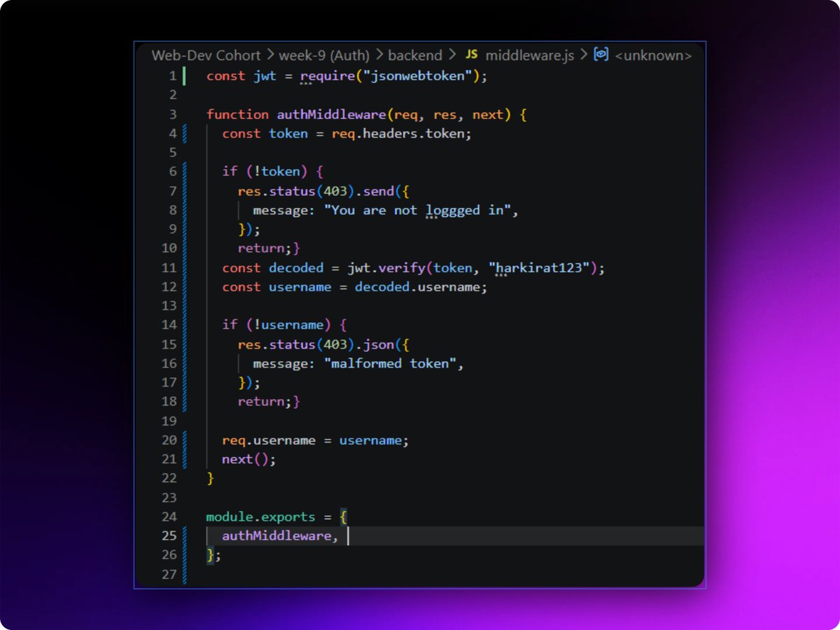Expand chevron after middleware.js breadcrumb

[582, 55]
